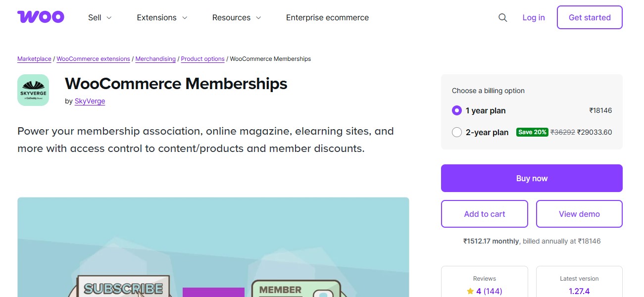
Task: Click the Buy now button
Action: (532, 178)
